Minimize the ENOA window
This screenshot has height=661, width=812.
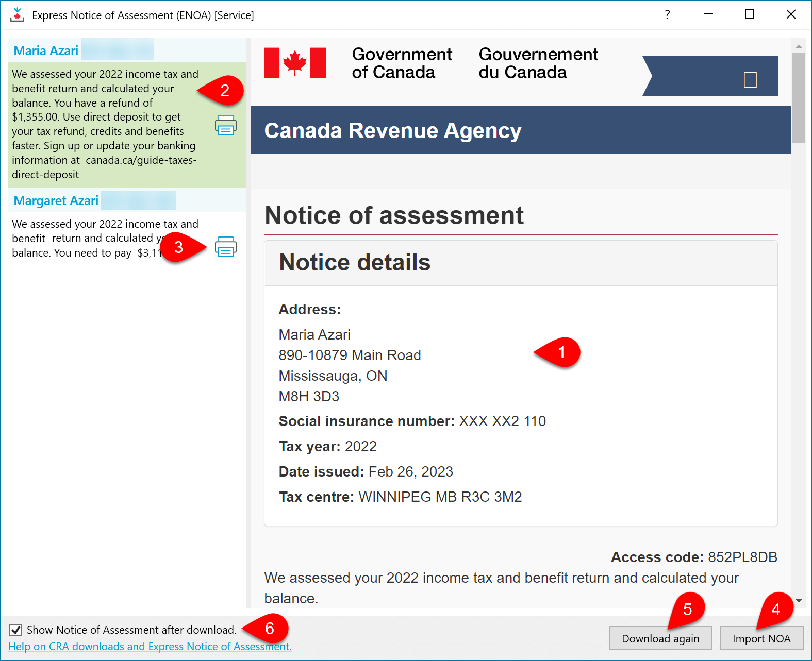(708, 14)
